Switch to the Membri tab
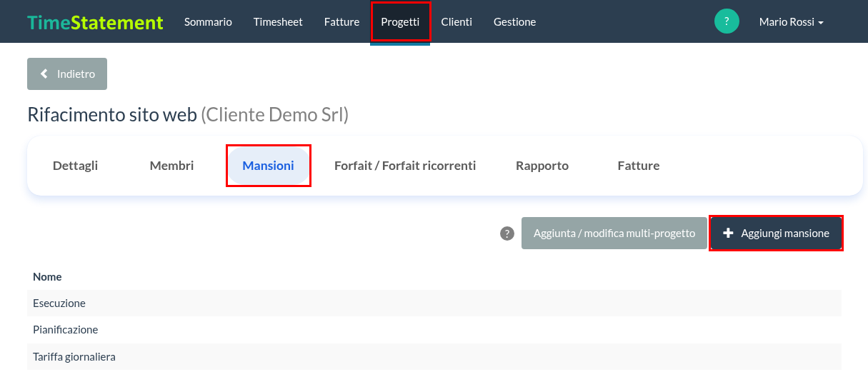 [171, 166]
